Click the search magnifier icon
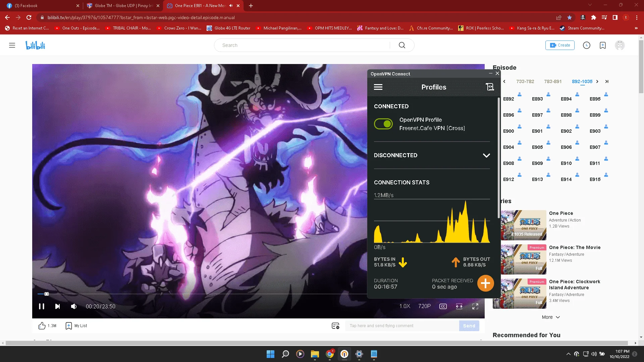Image resolution: width=644 pixels, height=362 pixels. click(x=402, y=45)
